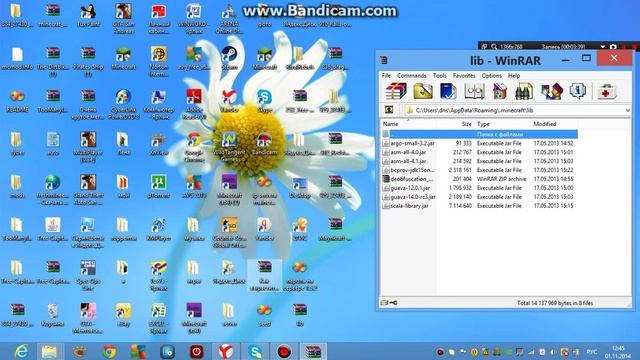Image resolution: width=640 pixels, height=360 pixels.
Task: Expand the WinRAR address path dropdown
Action: tap(627, 110)
